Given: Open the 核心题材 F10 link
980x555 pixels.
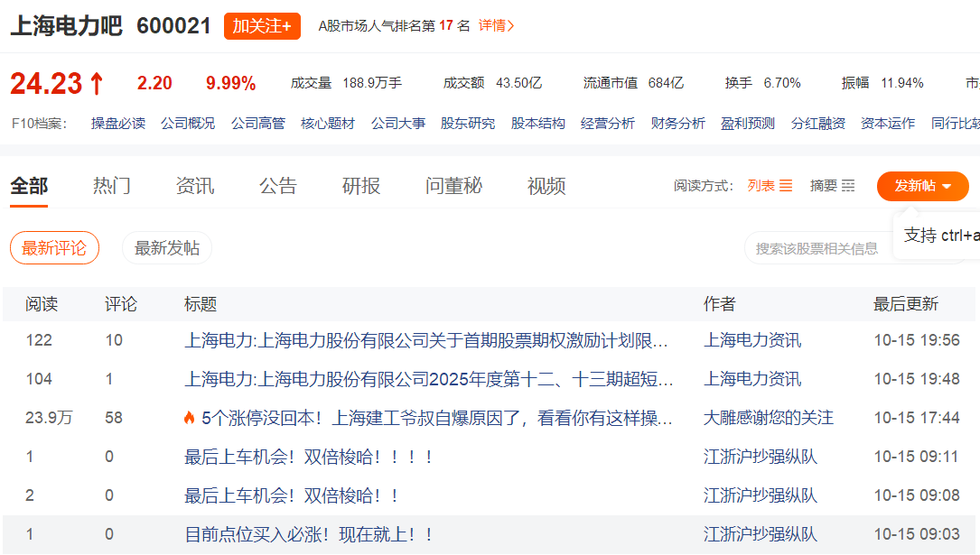Looking at the screenshot, I should pyautogui.click(x=328, y=124).
